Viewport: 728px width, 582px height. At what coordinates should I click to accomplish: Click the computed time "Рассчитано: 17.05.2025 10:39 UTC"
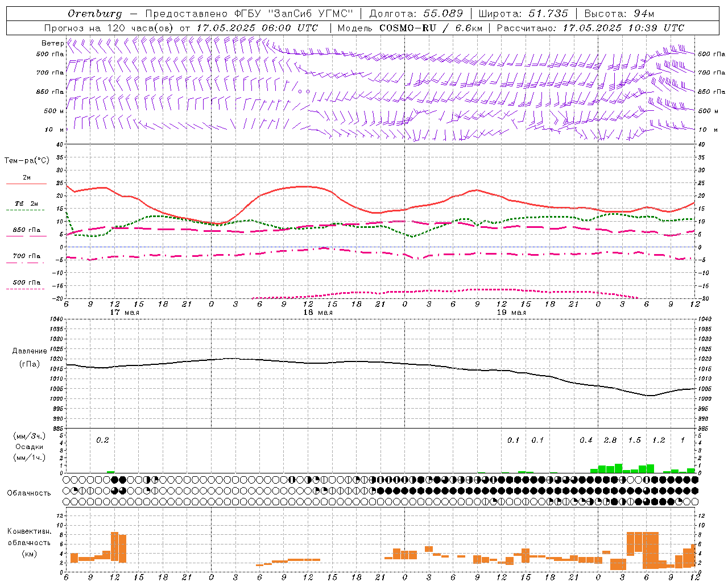590,28
